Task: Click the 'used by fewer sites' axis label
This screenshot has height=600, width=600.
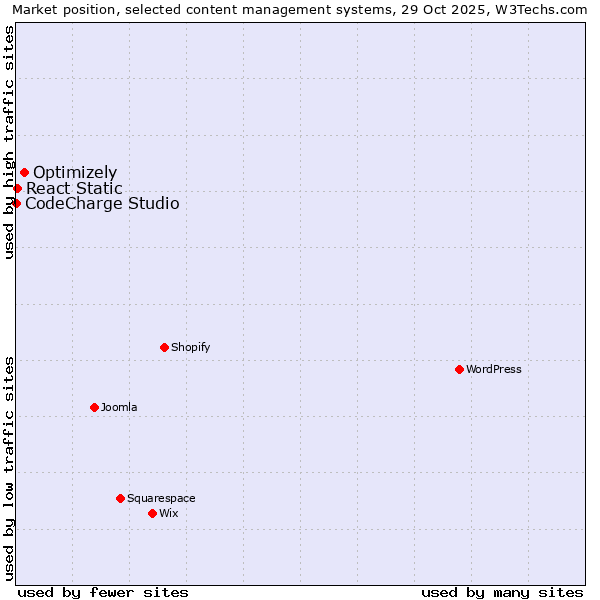Action: 103,592
